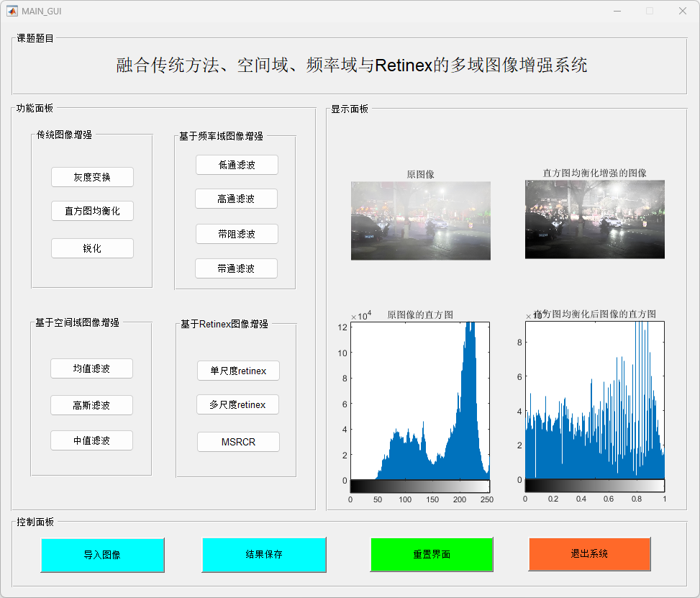Click the 锐化 sharpen button

pos(92,248)
